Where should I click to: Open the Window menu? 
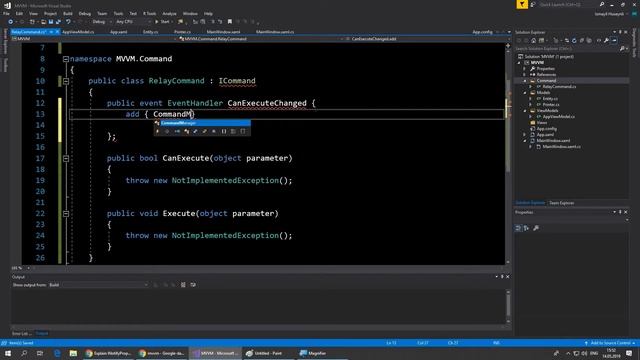pyautogui.click(x=190, y=13)
